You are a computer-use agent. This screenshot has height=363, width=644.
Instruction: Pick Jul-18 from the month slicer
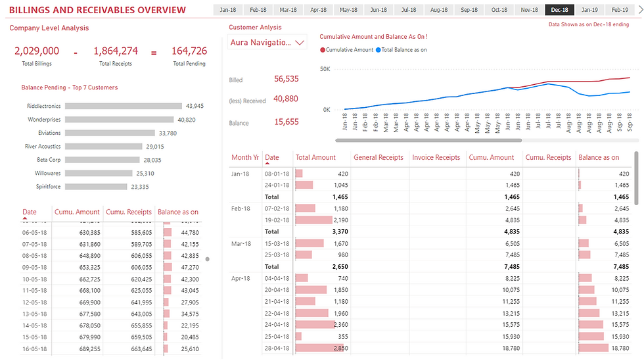click(x=409, y=10)
